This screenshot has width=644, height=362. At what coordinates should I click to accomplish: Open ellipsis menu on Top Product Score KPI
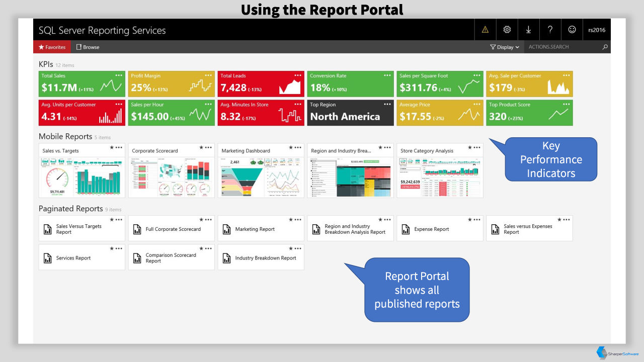pos(567,105)
